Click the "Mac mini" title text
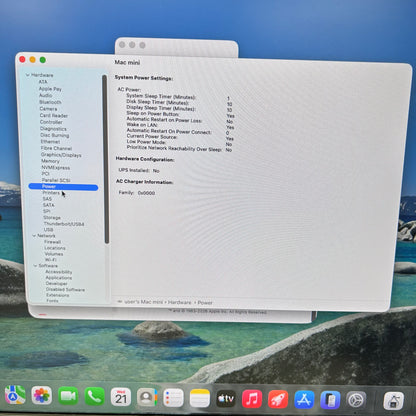Viewport: 416px width, 416px height. tap(127, 62)
